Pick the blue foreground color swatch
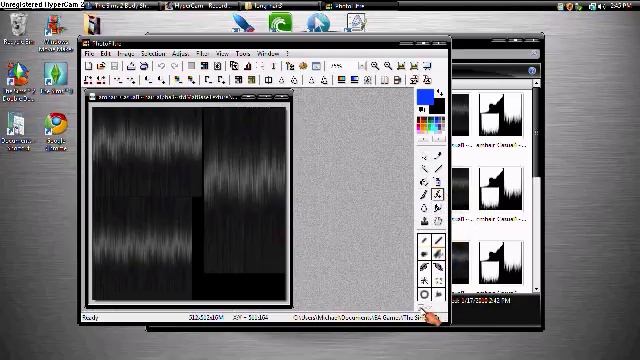Image resolution: width=640 pixels, height=360 pixels. tap(425, 97)
